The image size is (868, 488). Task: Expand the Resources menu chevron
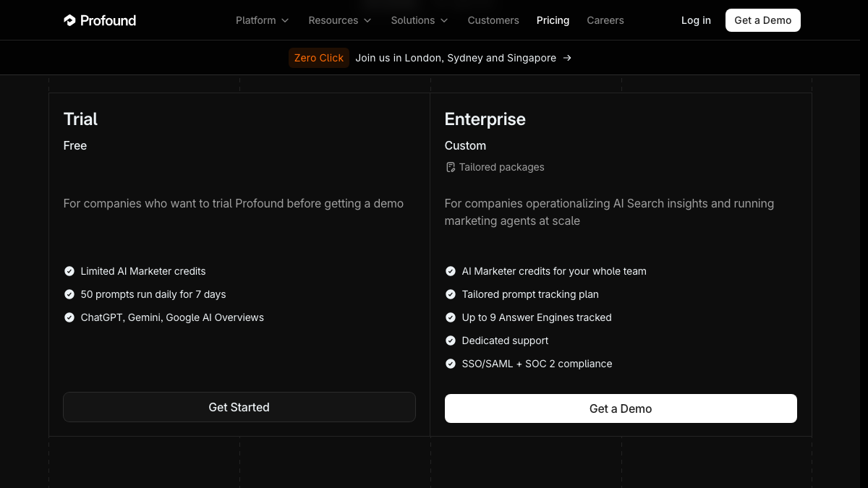pyautogui.click(x=367, y=21)
